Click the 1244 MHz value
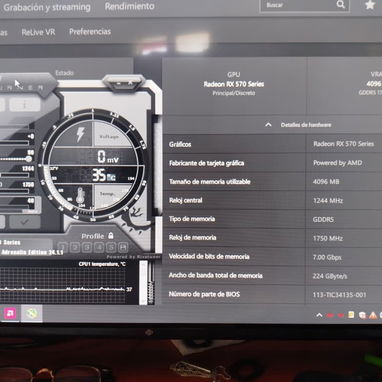The height and width of the screenshot is (382, 382). [x=328, y=201]
